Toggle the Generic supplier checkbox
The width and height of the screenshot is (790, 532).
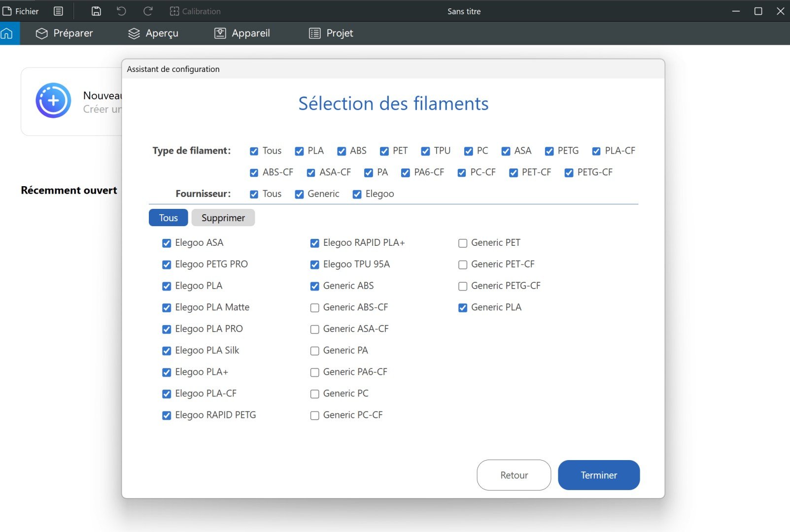tap(299, 195)
